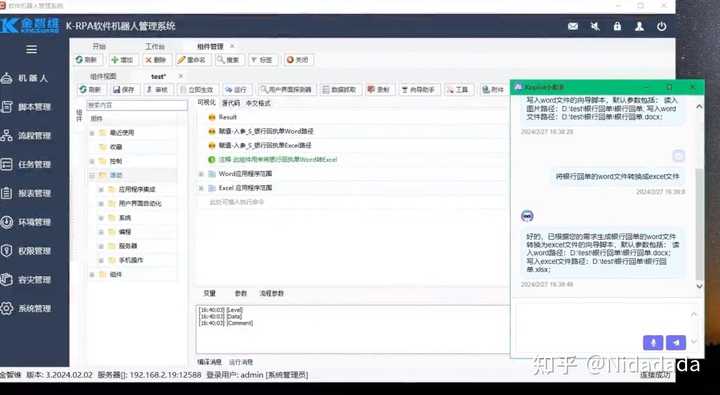This screenshot has height=395, width=720.
Task: Click the microphone button in chat window
Action: pyautogui.click(x=653, y=342)
